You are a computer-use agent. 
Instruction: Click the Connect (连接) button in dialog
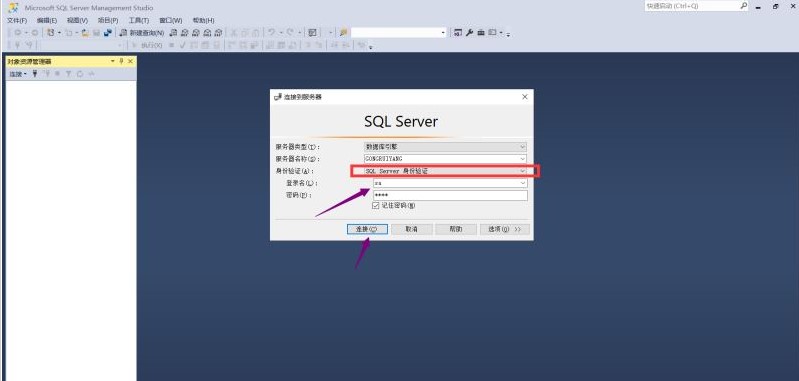point(367,229)
